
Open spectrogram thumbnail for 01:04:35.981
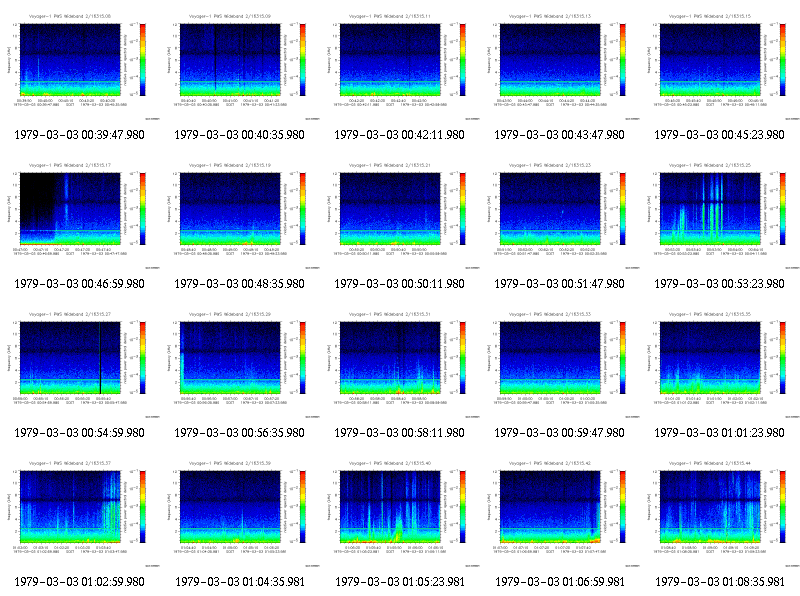tap(240, 511)
